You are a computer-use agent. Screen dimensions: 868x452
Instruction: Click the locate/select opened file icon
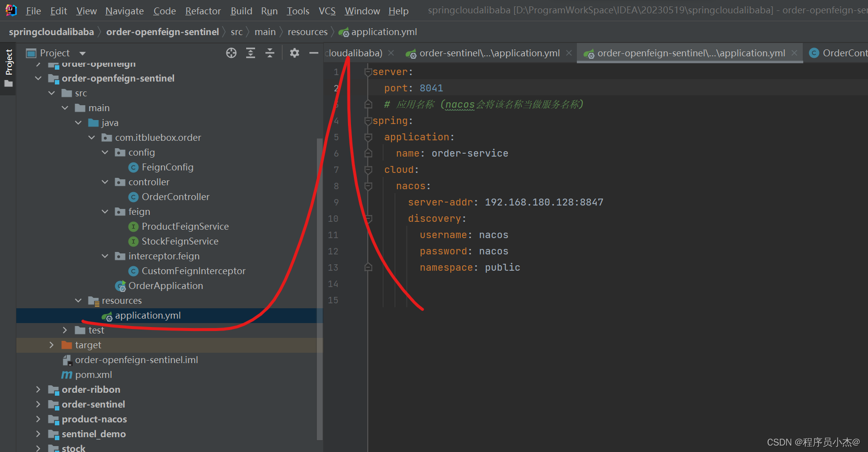click(231, 53)
